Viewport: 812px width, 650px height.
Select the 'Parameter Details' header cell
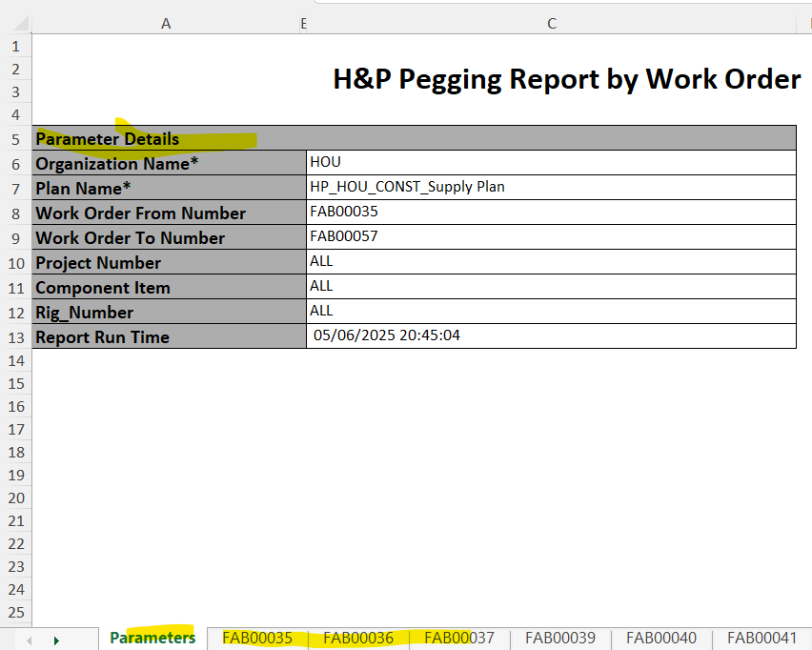tap(414, 138)
